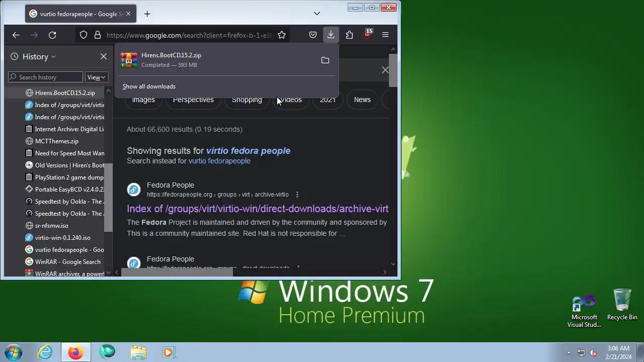The width and height of the screenshot is (644, 362).
Task: Toggle the downloads toolbar arrow icon
Action: click(x=331, y=35)
